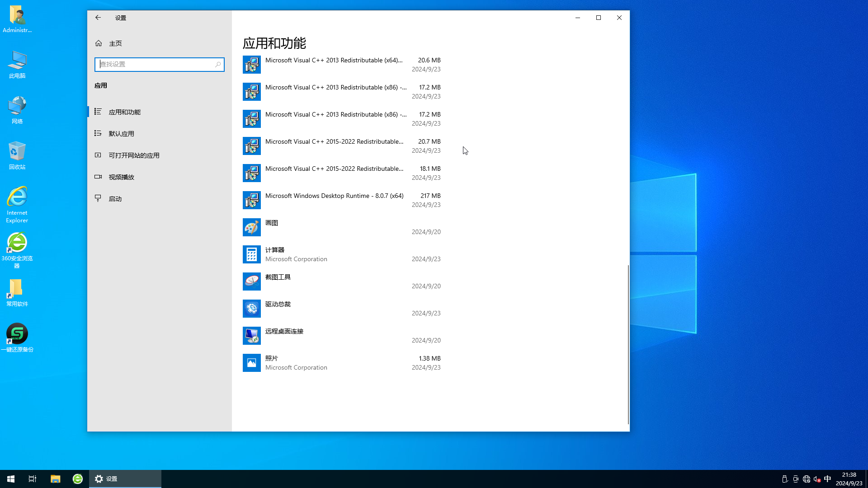
Task: Select the 画图 paint app icon
Action: [x=252, y=227]
